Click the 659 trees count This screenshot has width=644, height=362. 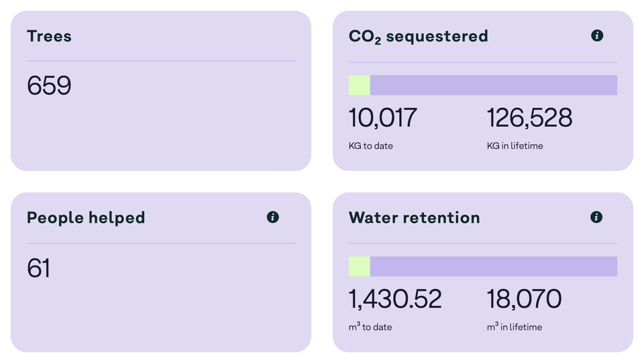click(x=49, y=86)
